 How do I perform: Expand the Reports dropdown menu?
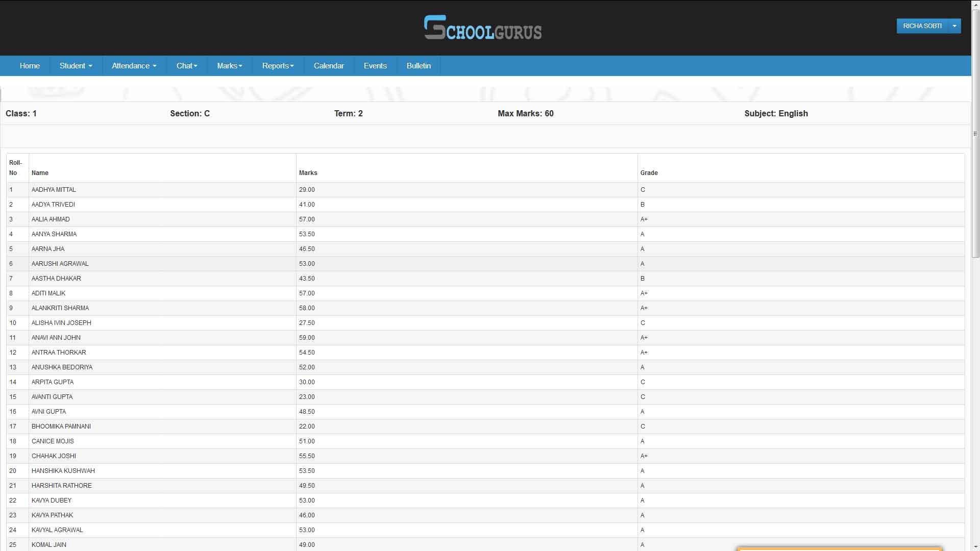pyautogui.click(x=278, y=66)
